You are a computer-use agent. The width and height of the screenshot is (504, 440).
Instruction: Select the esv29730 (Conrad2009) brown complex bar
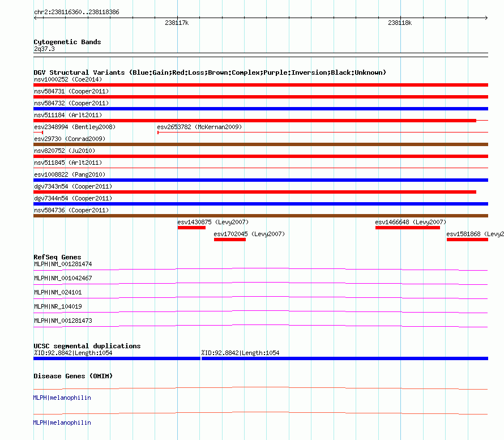click(260, 144)
